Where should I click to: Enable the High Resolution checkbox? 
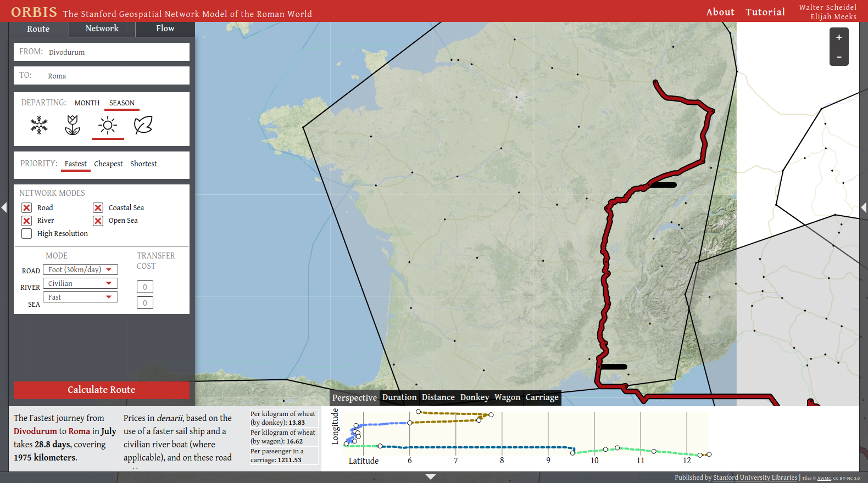point(26,233)
